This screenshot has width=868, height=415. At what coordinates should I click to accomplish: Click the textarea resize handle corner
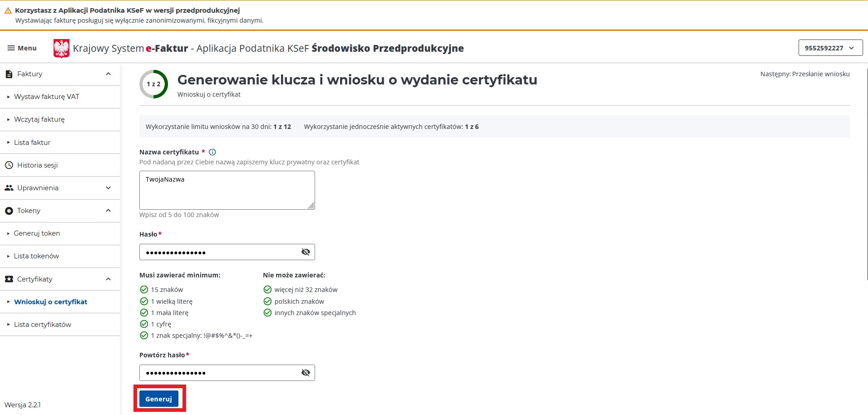(311, 206)
